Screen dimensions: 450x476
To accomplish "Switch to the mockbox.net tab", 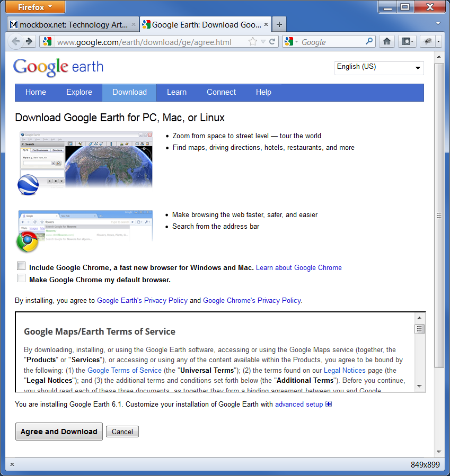I will (73, 24).
